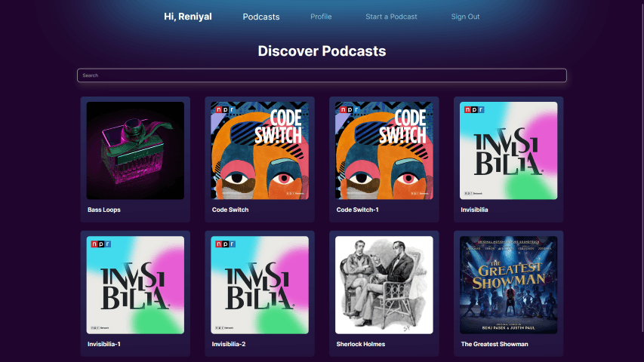The height and width of the screenshot is (362, 644).
Task: Click The Greatest Showman poster image
Action: (x=509, y=285)
